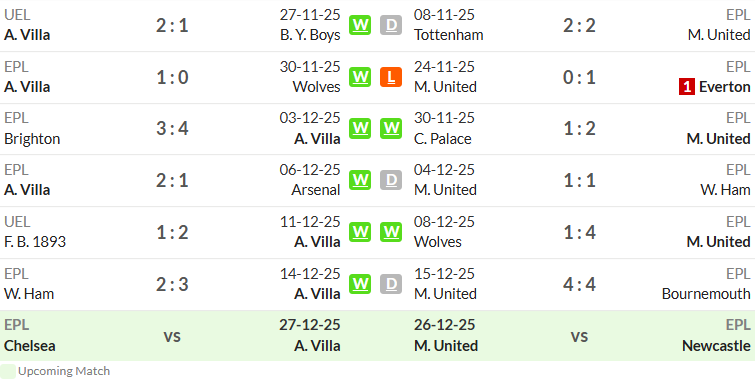Select W. Ham in the 14-12-25 row
The height and width of the screenshot is (386, 755).
click(x=29, y=294)
